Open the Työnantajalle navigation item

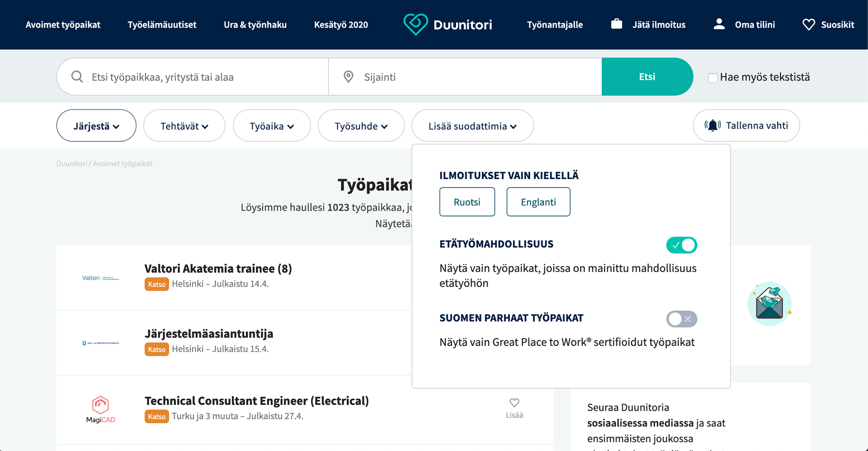click(555, 25)
